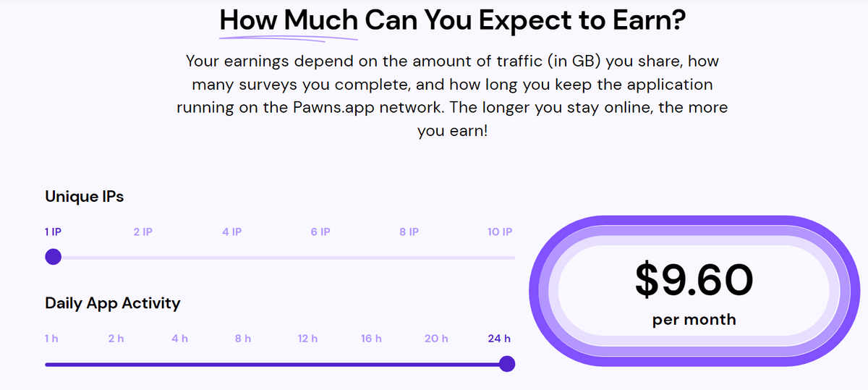Select 2 h daily activity
868x390 pixels.
pos(116,339)
